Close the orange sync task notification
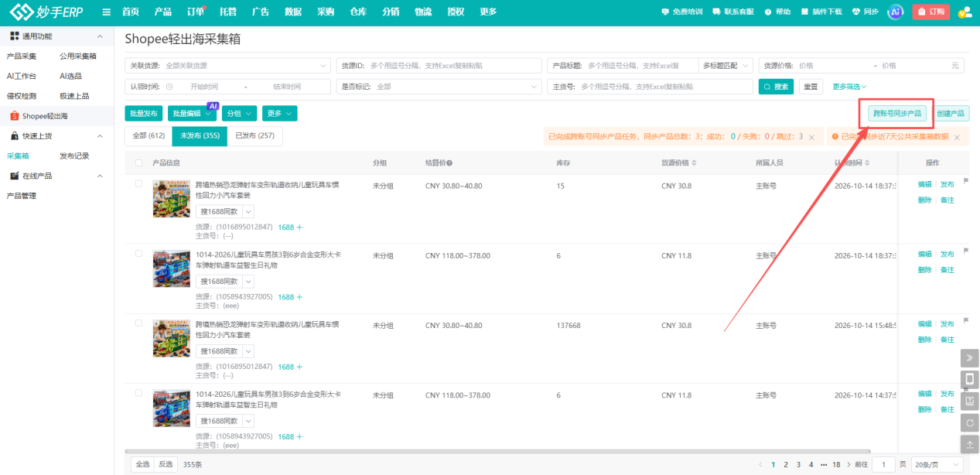 (811, 137)
